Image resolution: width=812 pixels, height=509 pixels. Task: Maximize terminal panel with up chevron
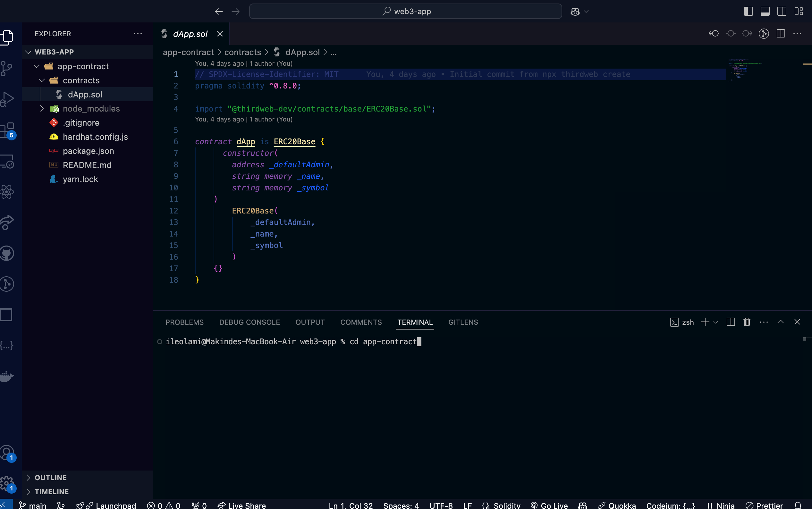780,322
